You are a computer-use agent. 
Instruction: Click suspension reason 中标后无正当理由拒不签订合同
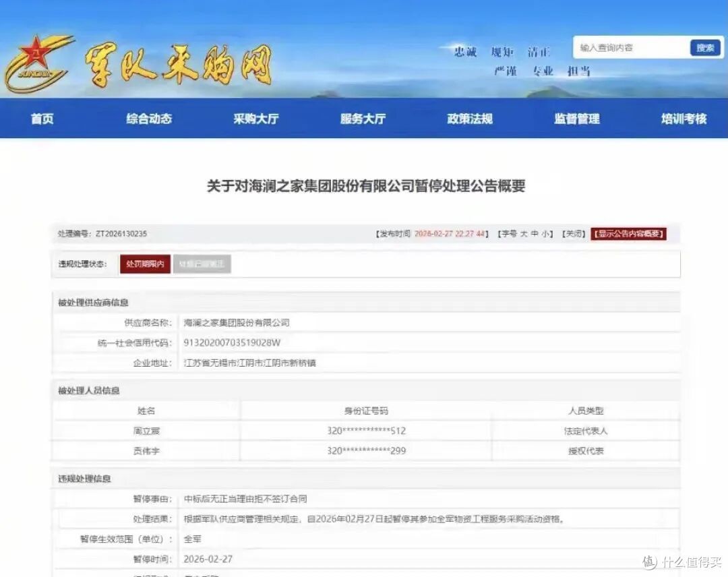[245, 499]
